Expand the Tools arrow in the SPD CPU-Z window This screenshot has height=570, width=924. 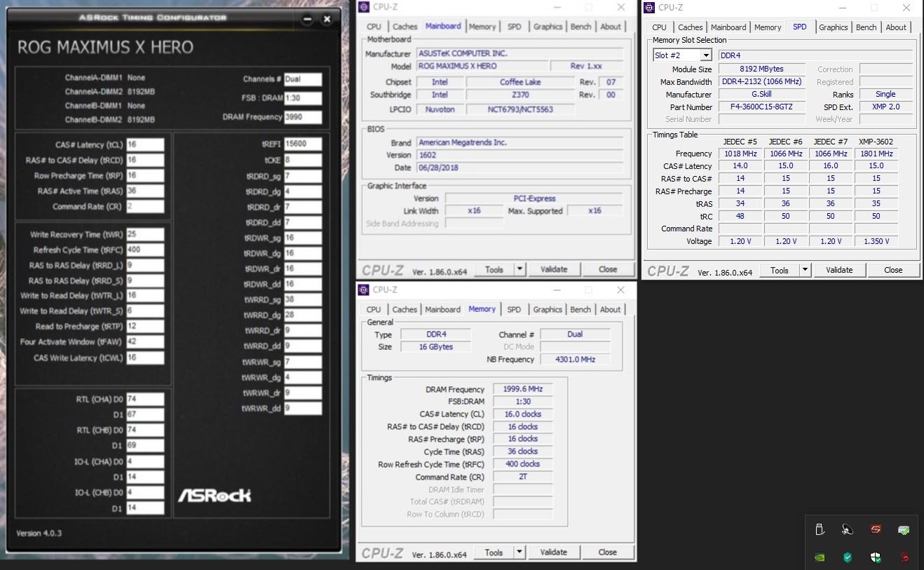coord(805,270)
